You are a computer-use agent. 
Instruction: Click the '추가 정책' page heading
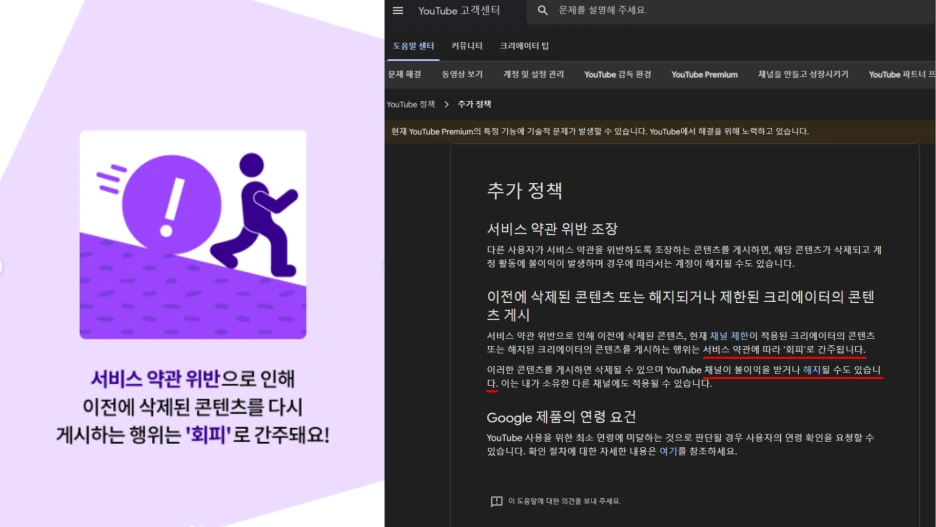pyautogui.click(x=525, y=190)
